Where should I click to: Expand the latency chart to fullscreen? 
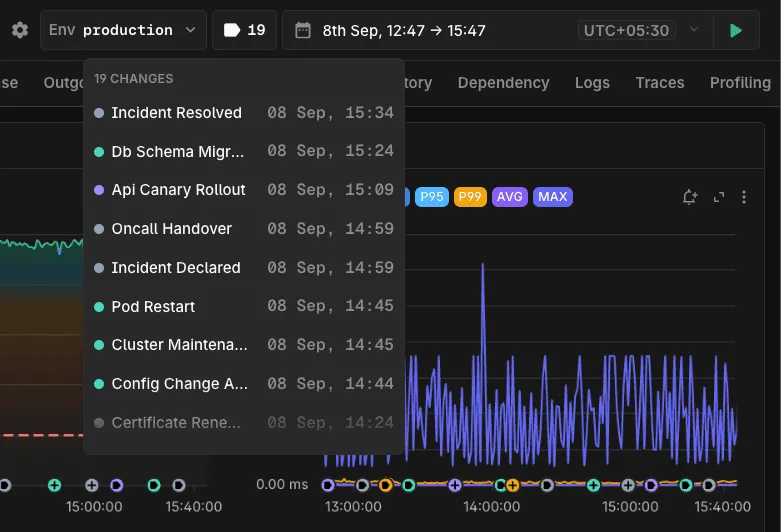[x=718, y=197]
